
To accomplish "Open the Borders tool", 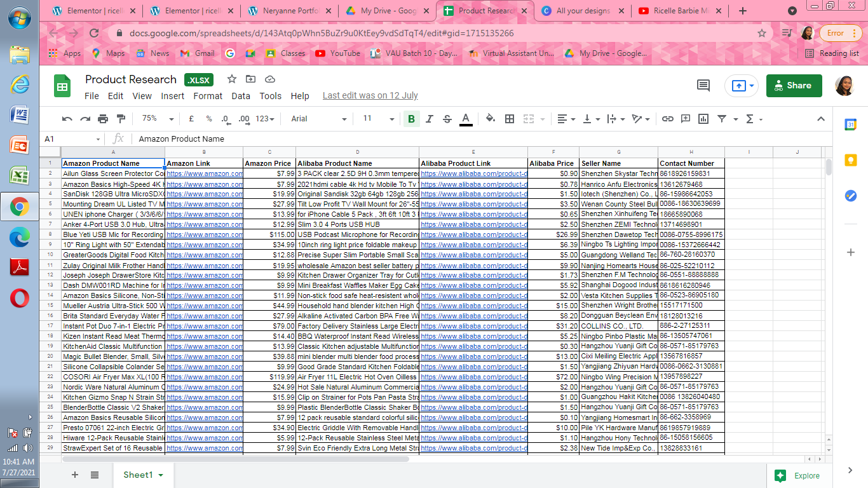I will click(x=510, y=119).
